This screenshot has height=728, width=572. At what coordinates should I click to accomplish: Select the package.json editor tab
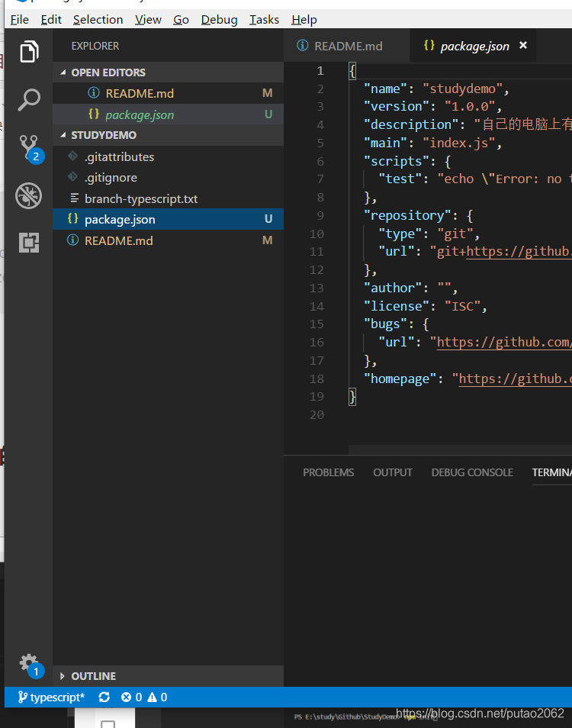click(x=472, y=46)
